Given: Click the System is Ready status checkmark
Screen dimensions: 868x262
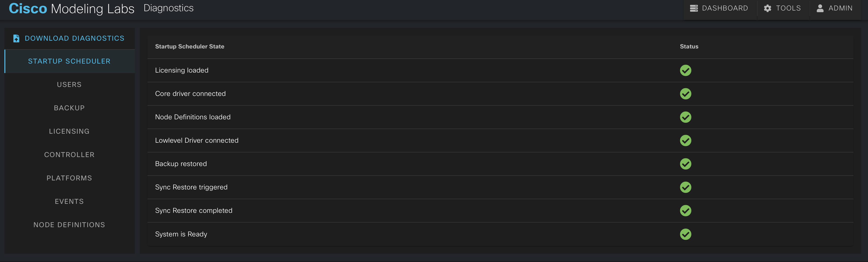Looking at the screenshot, I should pyautogui.click(x=685, y=234).
